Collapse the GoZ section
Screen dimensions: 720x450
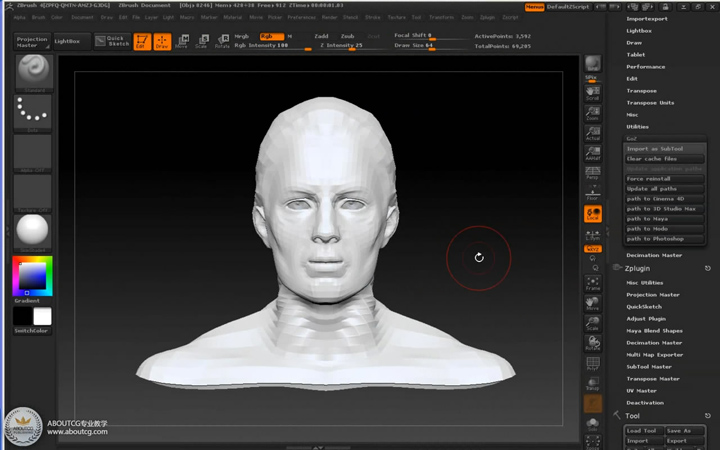[x=632, y=139]
